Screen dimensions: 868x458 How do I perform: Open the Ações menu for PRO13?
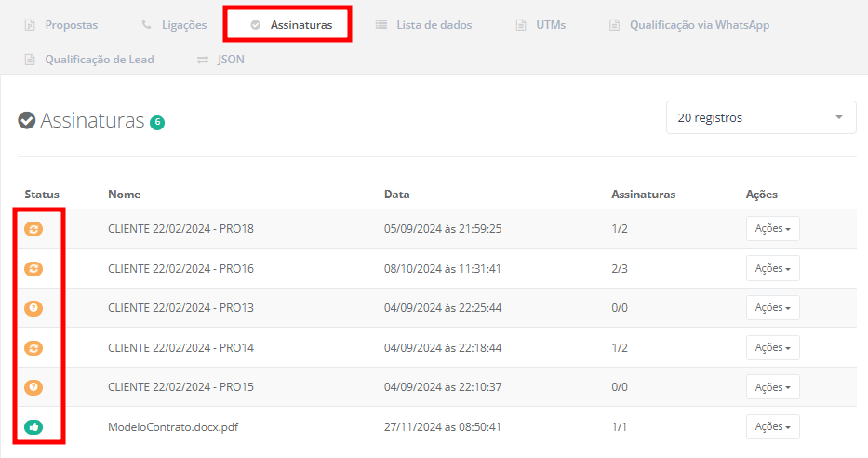(x=772, y=308)
